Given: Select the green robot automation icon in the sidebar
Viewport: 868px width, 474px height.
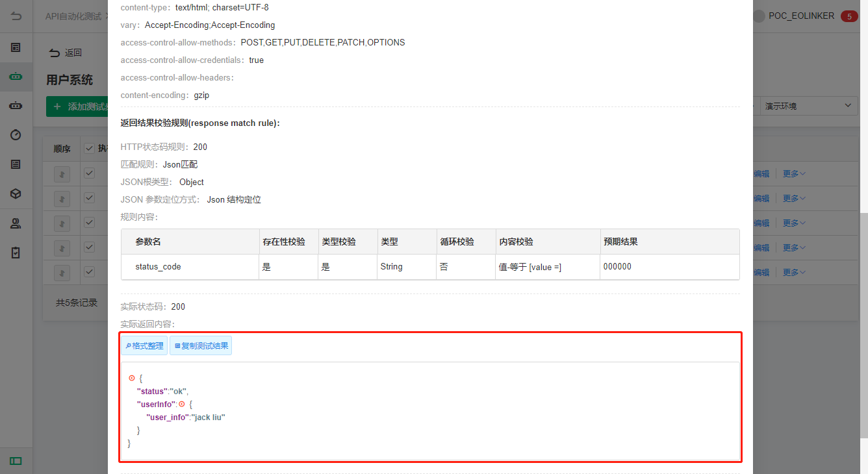Looking at the screenshot, I should tap(16, 76).
